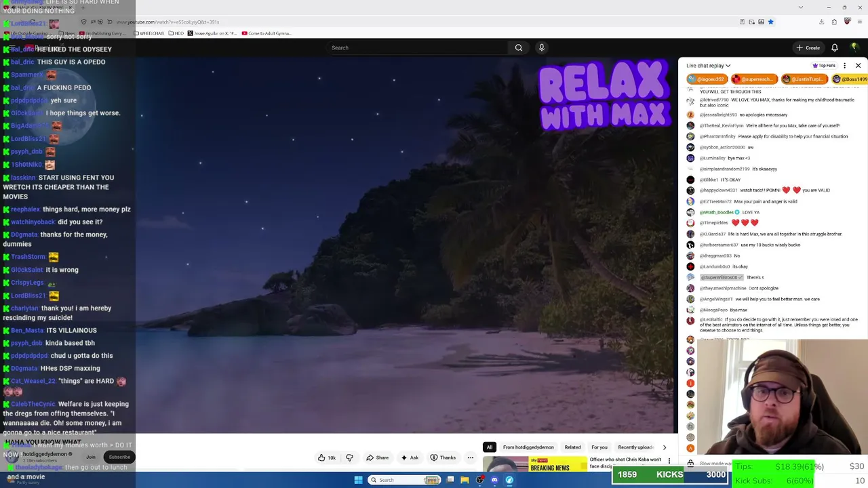Toggle the browser bookmark star
Viewport: 868px width, 488px height.
770,22
